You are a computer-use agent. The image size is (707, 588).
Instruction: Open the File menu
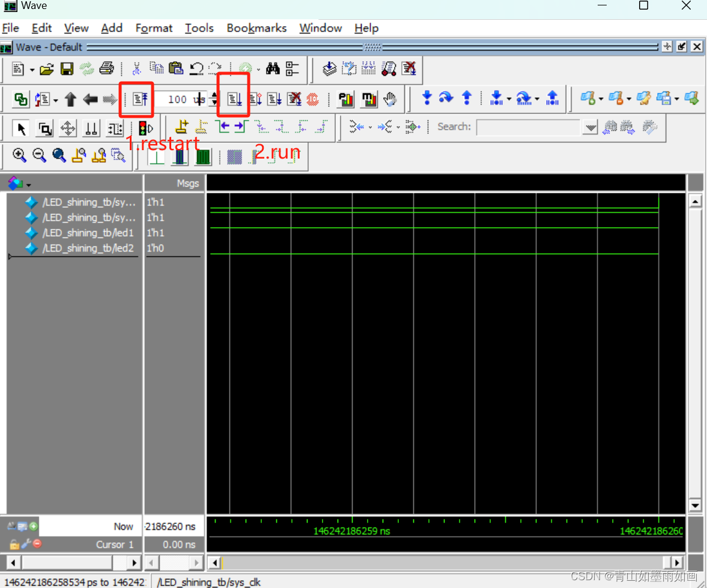10,28
